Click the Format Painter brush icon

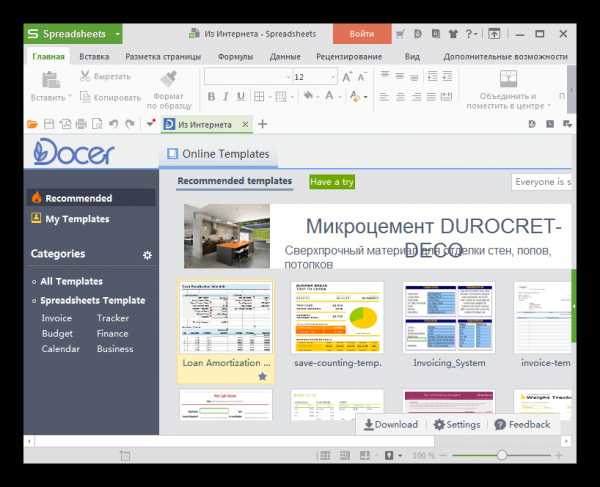(x=169, y=79)
